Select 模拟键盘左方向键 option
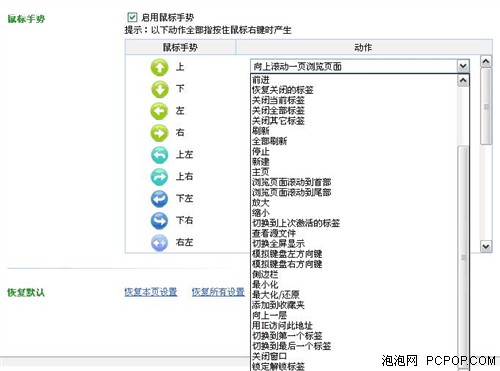This screenshot has height=371, width=500. pos(287,254)
